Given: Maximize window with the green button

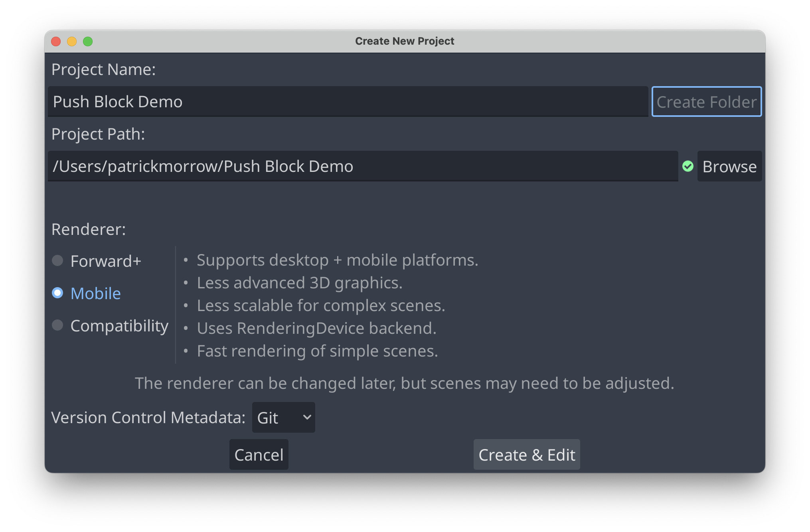Looking at the screenshot, I should (x=88, y=41).
